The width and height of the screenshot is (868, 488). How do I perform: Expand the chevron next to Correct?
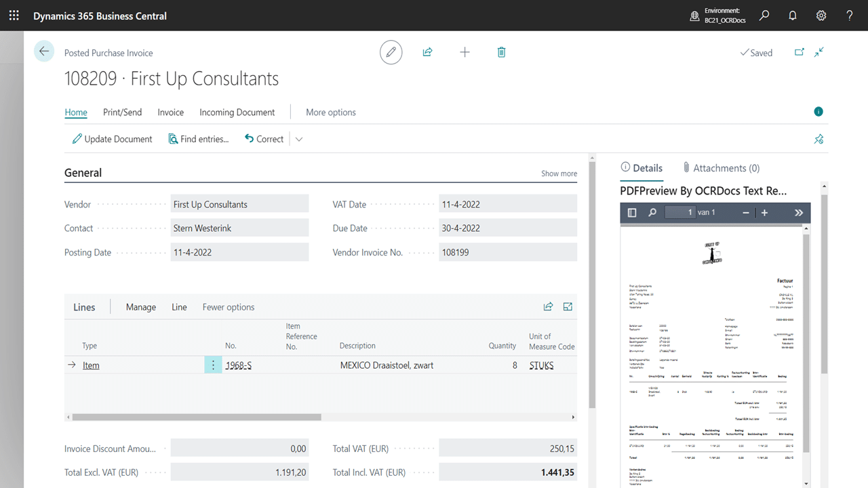pyautogui.click(x=299, y=139)
